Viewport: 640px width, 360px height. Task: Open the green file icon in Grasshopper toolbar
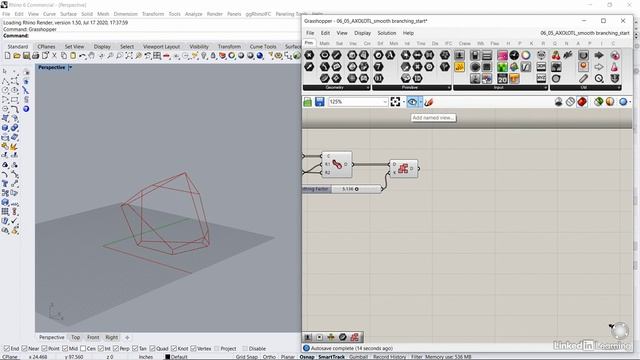pyautogui.click(x=308, y=102)
